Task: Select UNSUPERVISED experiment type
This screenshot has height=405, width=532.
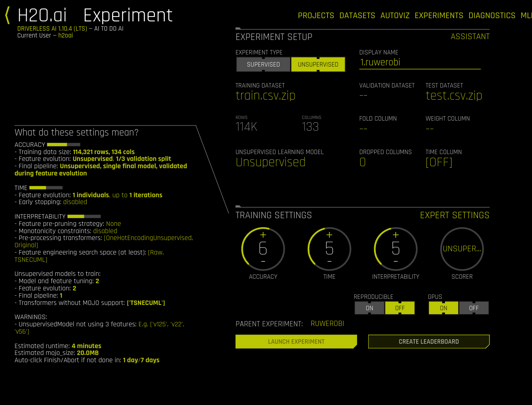Action: [x=318, y=65]
